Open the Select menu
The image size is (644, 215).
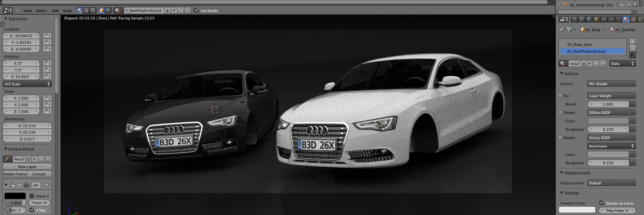tap(41, 11)
